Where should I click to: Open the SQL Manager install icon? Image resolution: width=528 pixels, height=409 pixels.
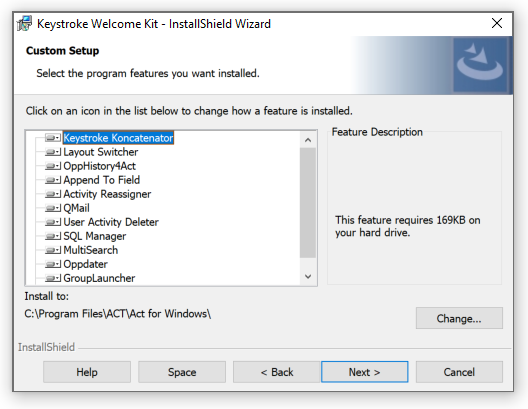53,236
